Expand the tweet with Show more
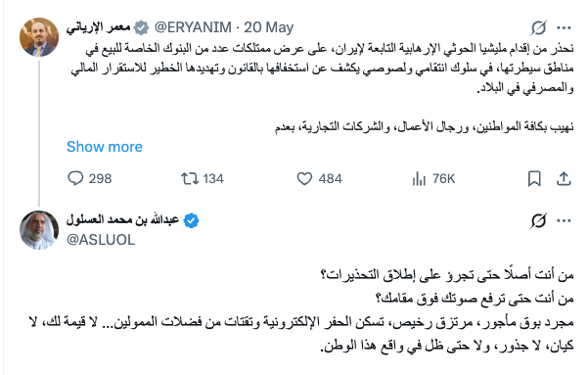588x375 pixels. [x=105, y=147]
